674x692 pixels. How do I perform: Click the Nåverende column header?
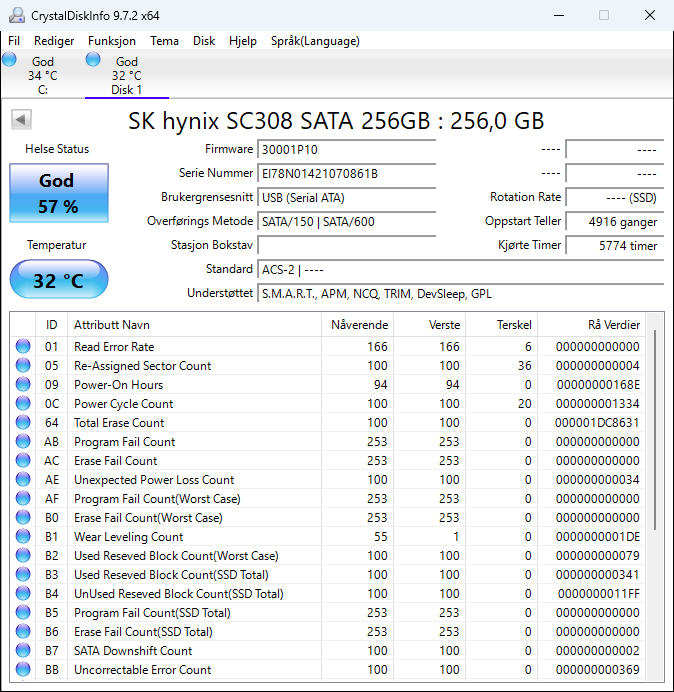point(358,325)
